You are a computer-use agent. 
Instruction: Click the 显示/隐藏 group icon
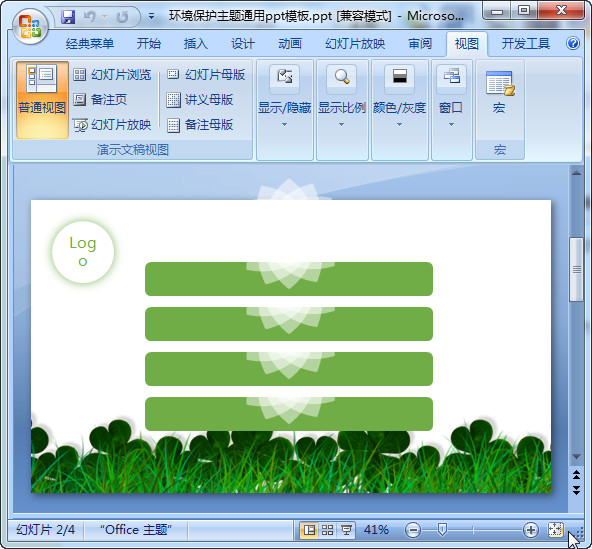285,78
